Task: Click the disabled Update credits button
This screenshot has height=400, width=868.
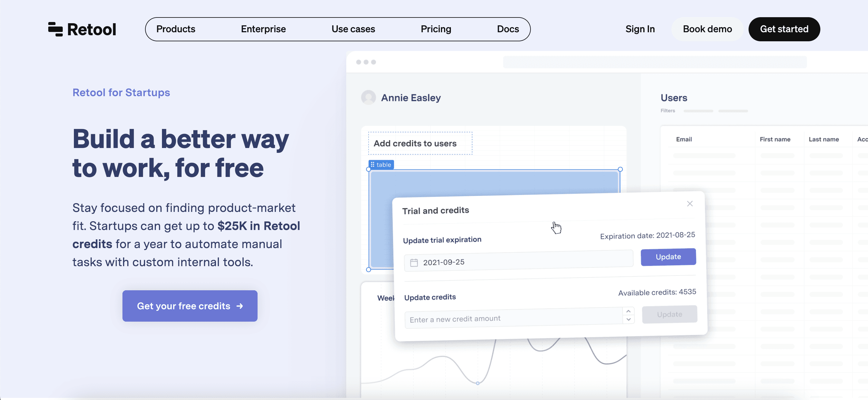Action: 670,314
